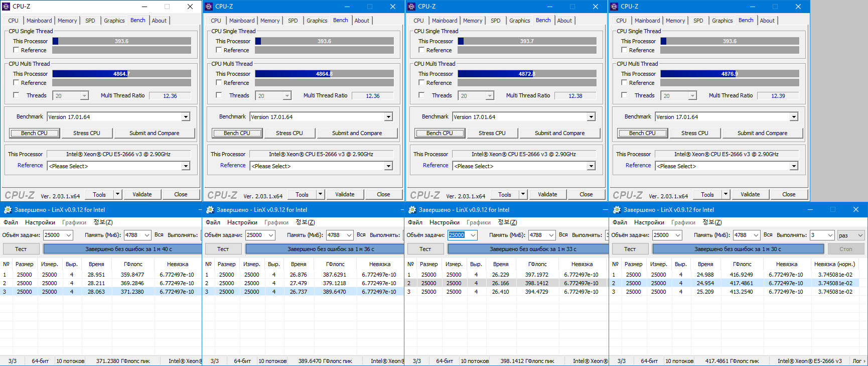Switch to About tab in the 4876.9 CPU-Z window
This screenshot has width=868, height=366.
(767, 21)
